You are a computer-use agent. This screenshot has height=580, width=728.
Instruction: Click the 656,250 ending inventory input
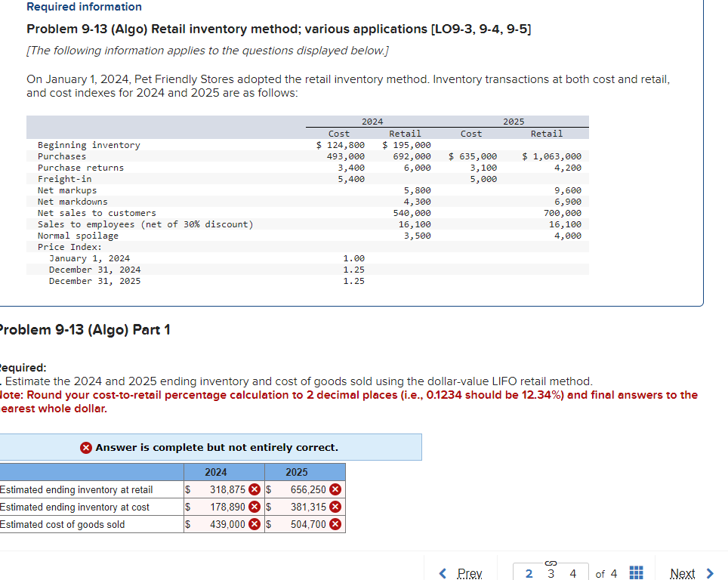tap(306, 489)
